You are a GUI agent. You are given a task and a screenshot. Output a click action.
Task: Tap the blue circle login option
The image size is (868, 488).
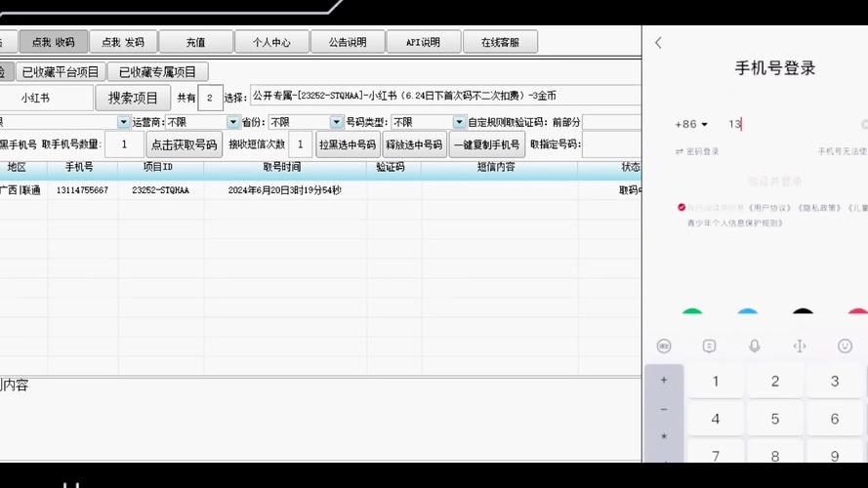point(747,311)
